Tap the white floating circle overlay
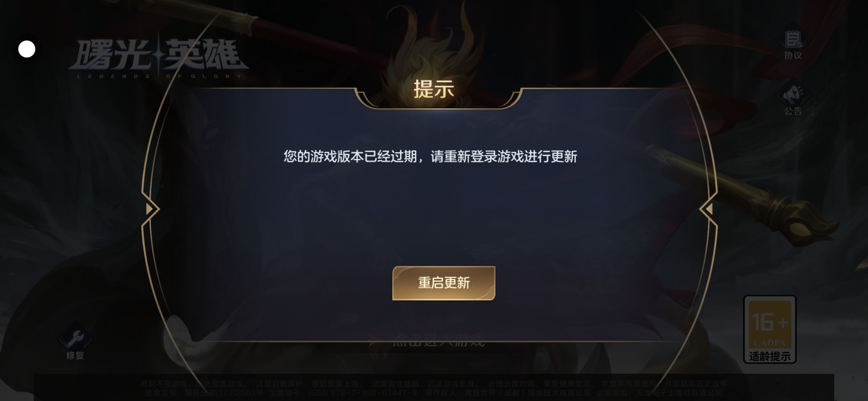This screenshot has height=401, width=868. click(x=27, y=49)
